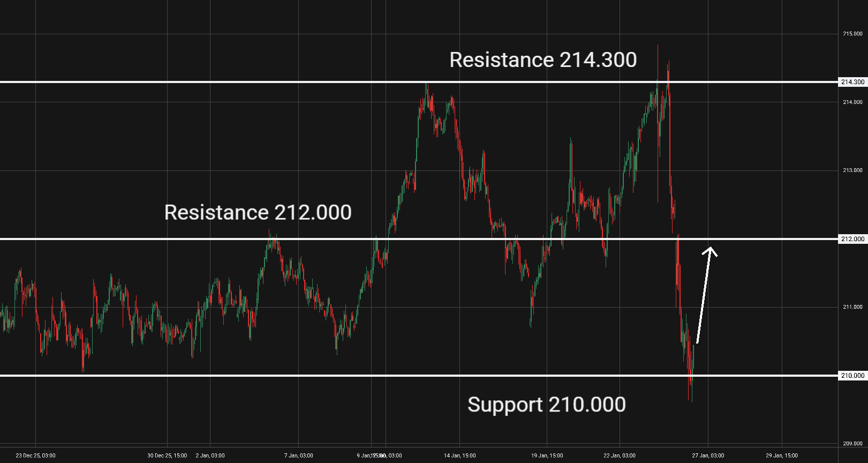Click the 209.000 price scale label
The image size is (868, 463).
(x=852, y=444)
